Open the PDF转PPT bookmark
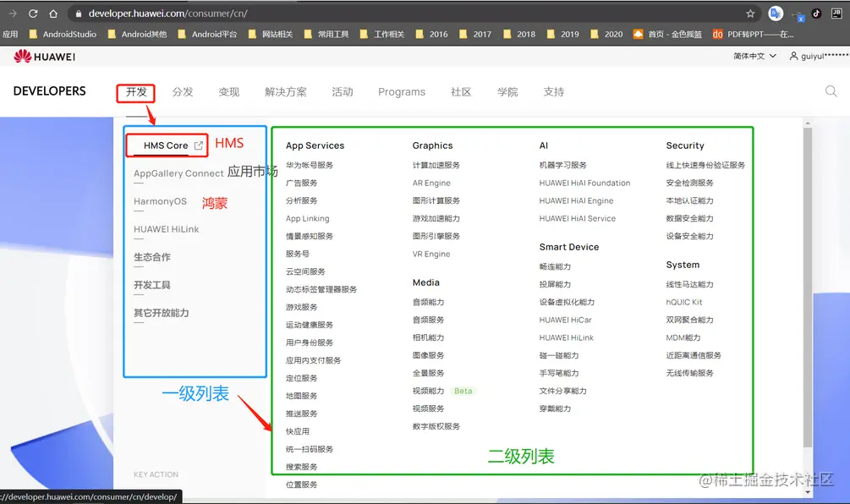 [753, 34]
